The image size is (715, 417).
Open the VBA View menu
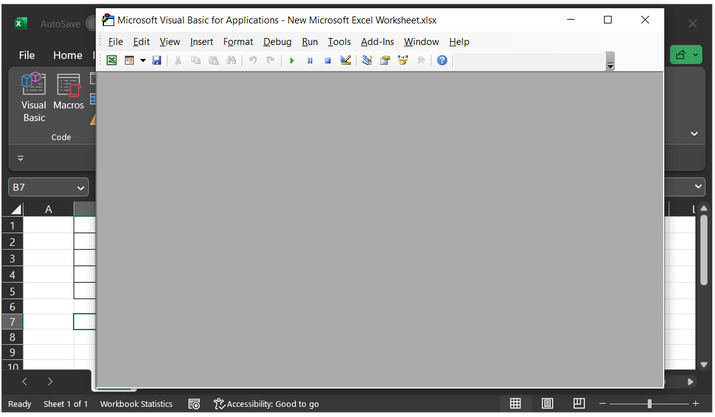170,42
